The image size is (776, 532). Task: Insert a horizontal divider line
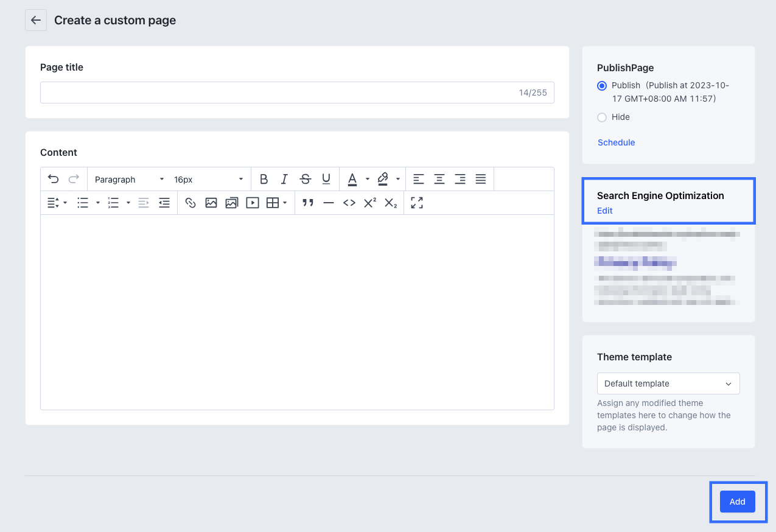click(x=329, y=203)
